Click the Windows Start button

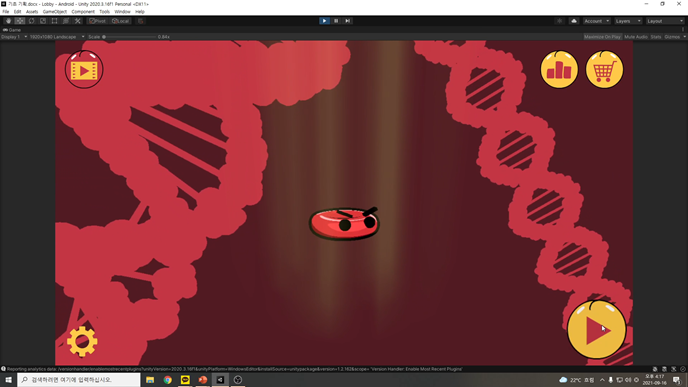point(8,380)
